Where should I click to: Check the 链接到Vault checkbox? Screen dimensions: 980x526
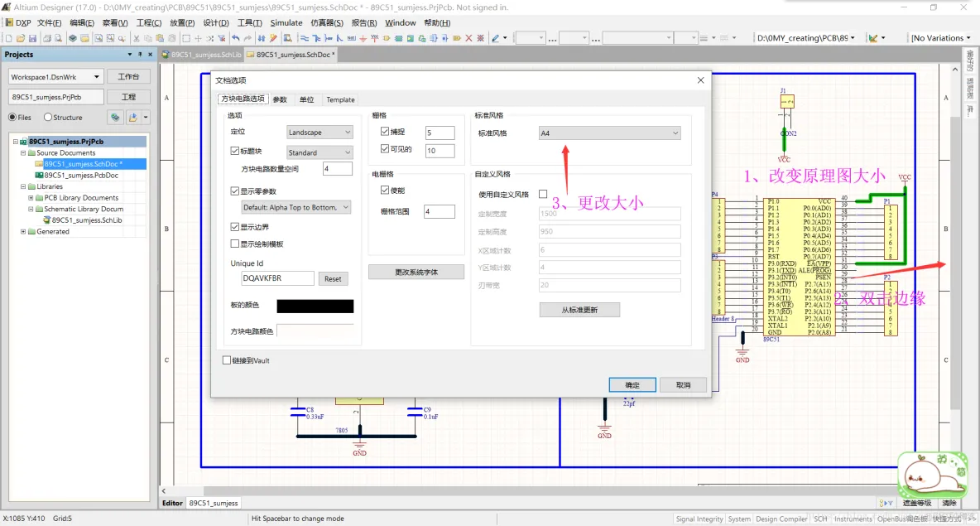(x=227, y=360)
